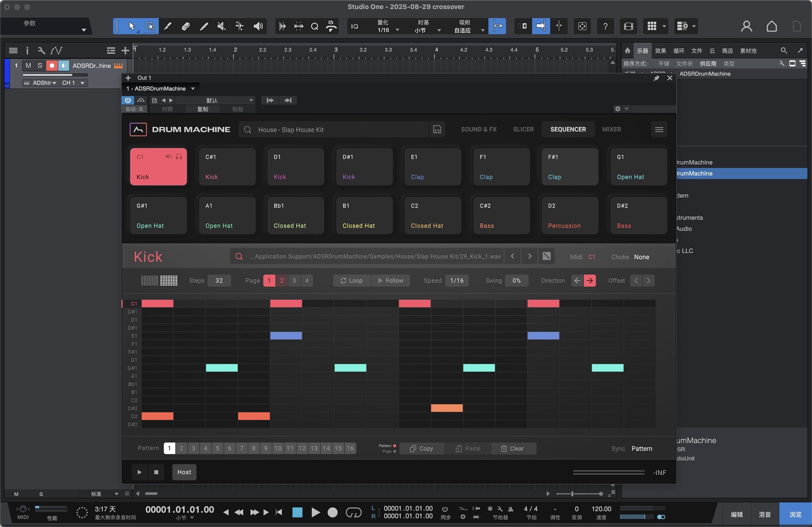Open Sync Pattern selector
Screen dimensions: 812x527
pos(642,449)
